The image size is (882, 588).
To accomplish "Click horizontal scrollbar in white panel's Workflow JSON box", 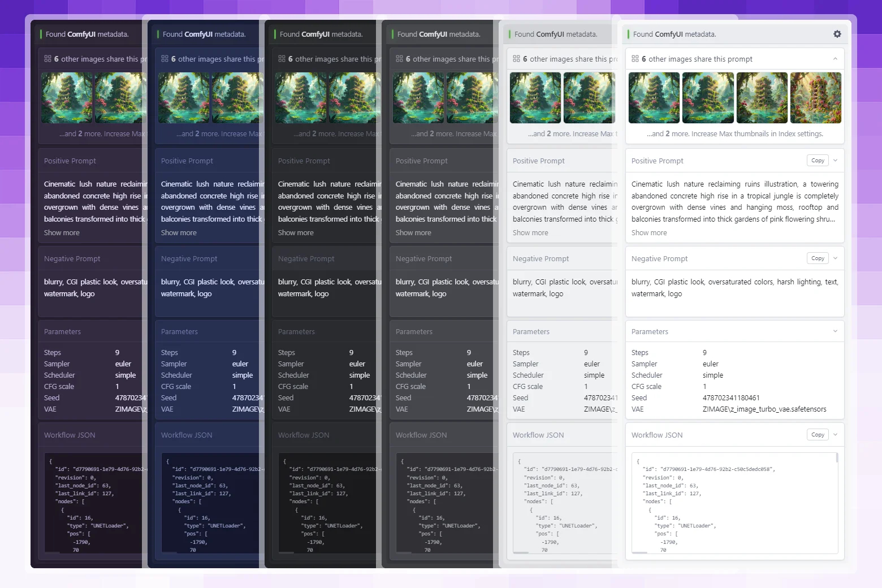I will (x=639, y=552).
